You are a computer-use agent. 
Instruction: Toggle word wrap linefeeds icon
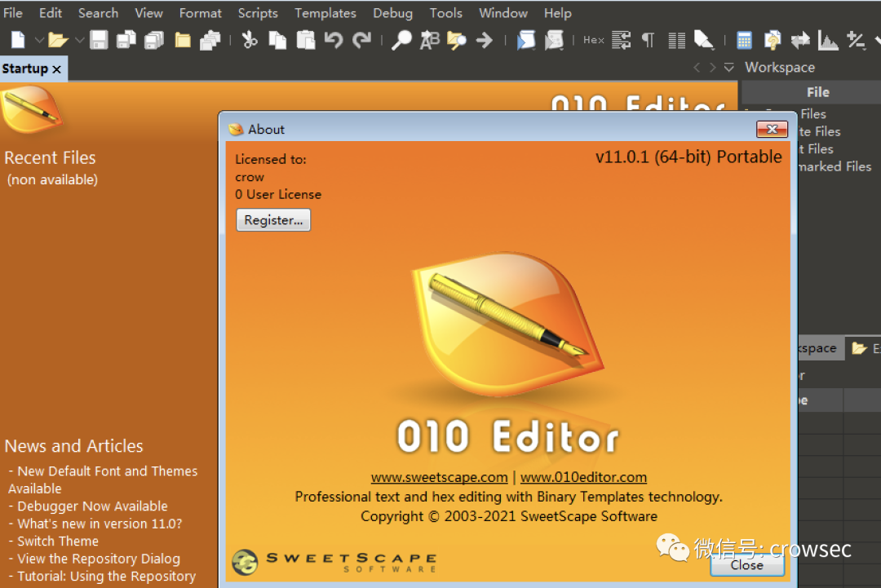[622, 40]
